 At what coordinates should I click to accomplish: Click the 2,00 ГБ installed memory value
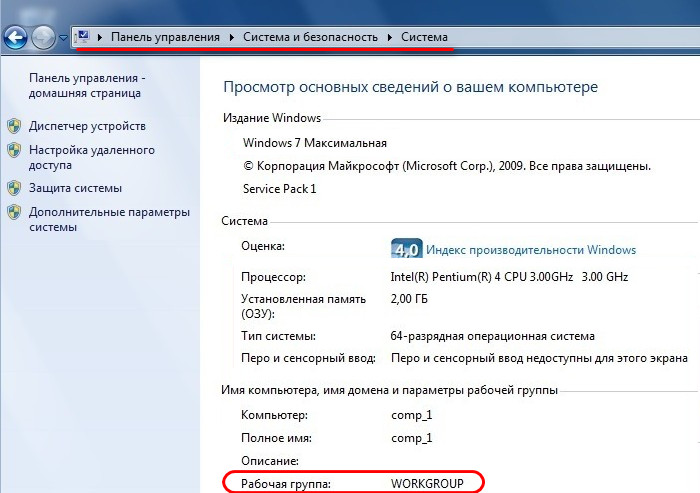click(x=409, y=299)
